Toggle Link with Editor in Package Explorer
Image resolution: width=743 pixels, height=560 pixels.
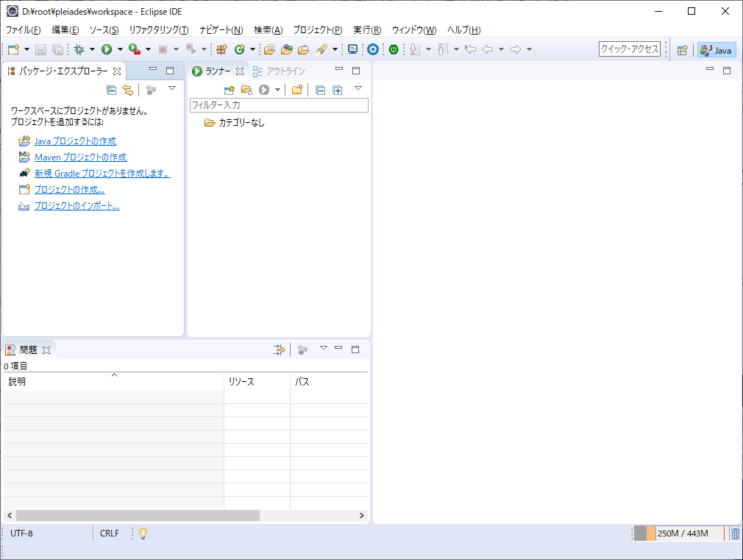click(x=127, y=89)
